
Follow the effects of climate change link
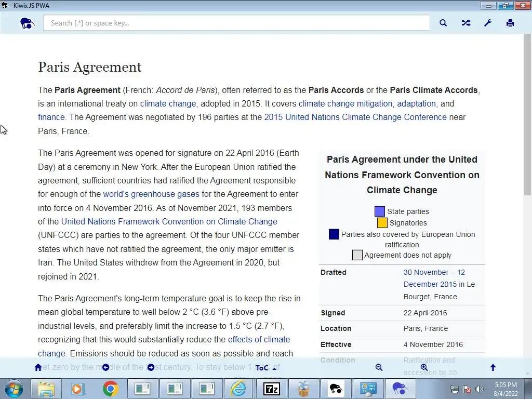[x=259, y=340]
